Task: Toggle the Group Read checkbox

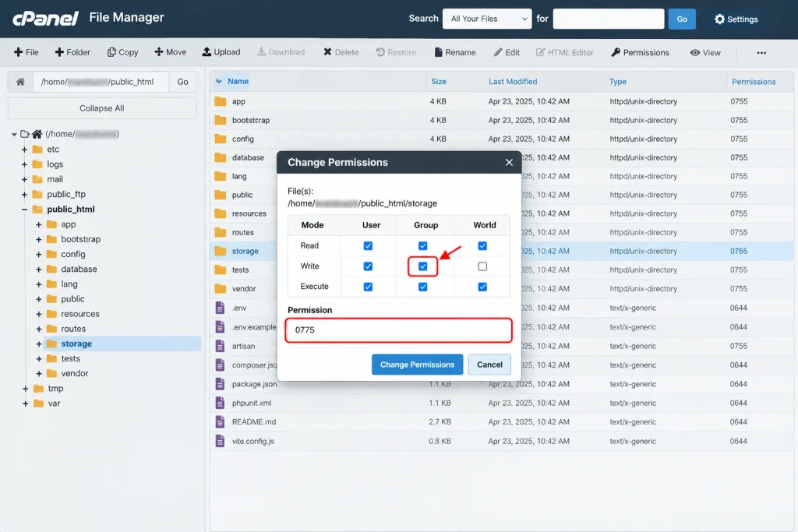Action: point(423,245)
